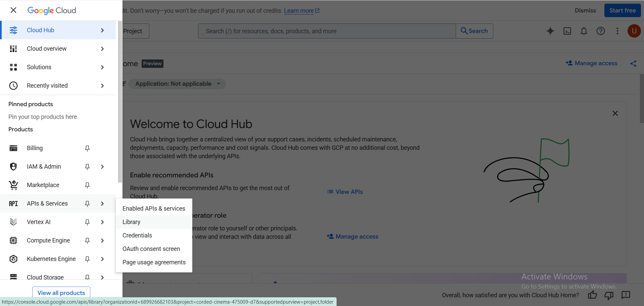644x306 pixels.
Task: Pin the Marketplace product
Action: tap(87, 185)
